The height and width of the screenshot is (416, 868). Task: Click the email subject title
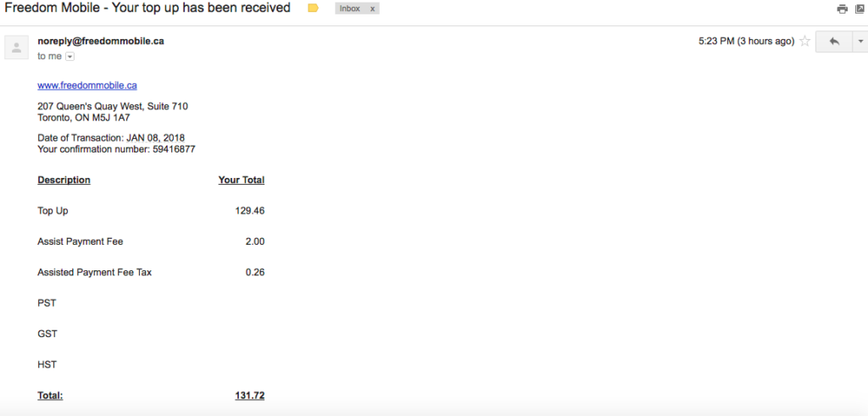[147, 8]
